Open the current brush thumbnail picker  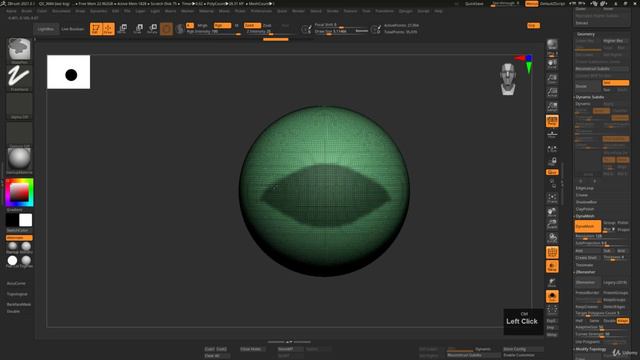click(x=19, y=51)
